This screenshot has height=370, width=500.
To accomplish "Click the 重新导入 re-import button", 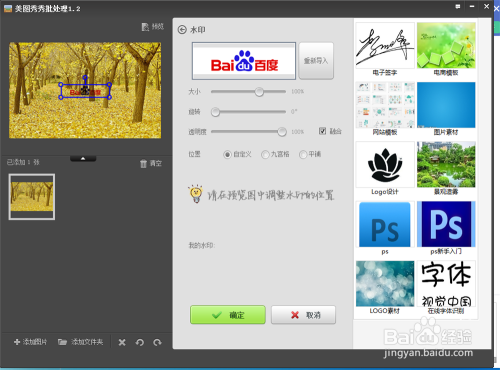I will [316, 61].
